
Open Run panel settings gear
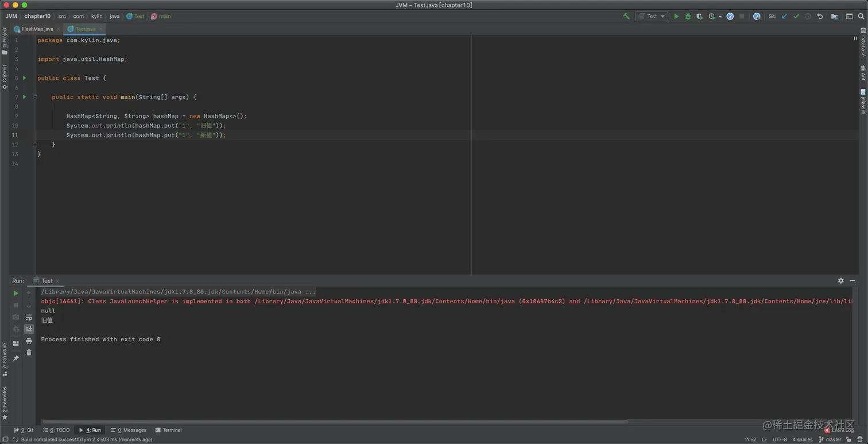click(x=840, y=281)
